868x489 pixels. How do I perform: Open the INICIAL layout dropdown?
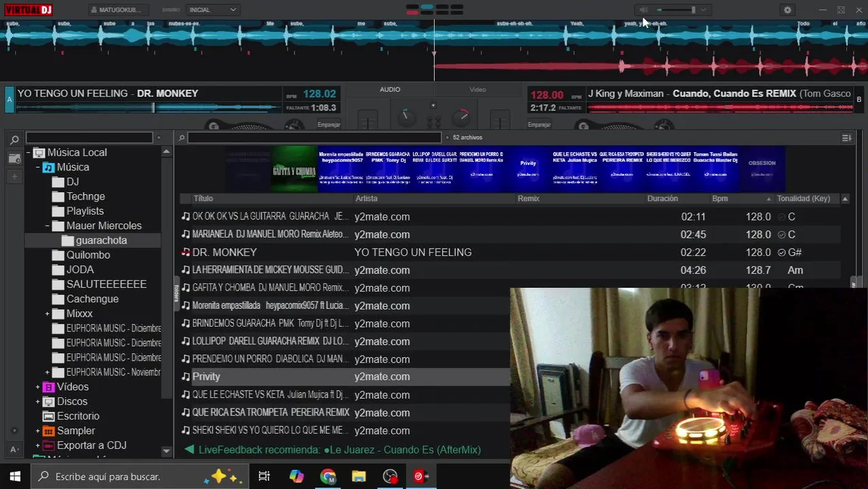tap(213, 10)
